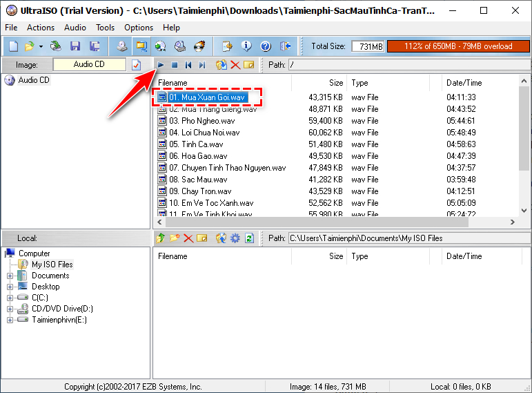Click the Save As toolbar icon

pyautogui.click(x=95, y=46)
